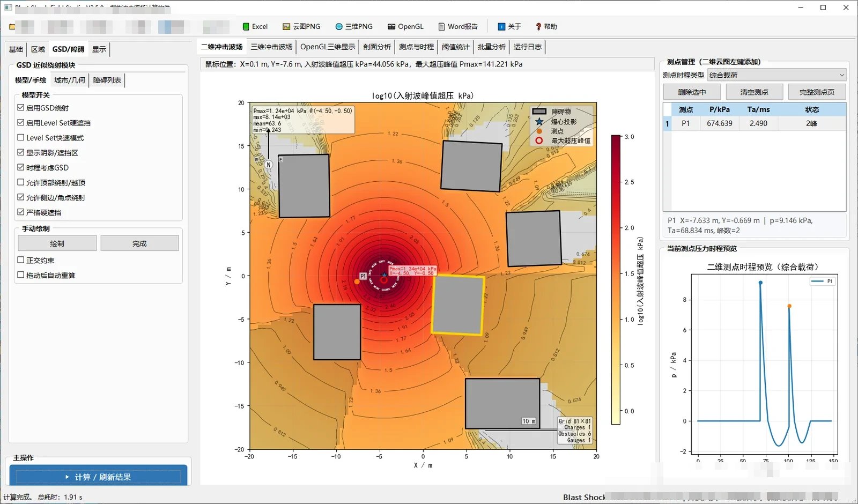Screen dimensions: 858x504
Task: Click the orange P1 gauge point on map
Action: pyautogui.click(x=357, y=281)
